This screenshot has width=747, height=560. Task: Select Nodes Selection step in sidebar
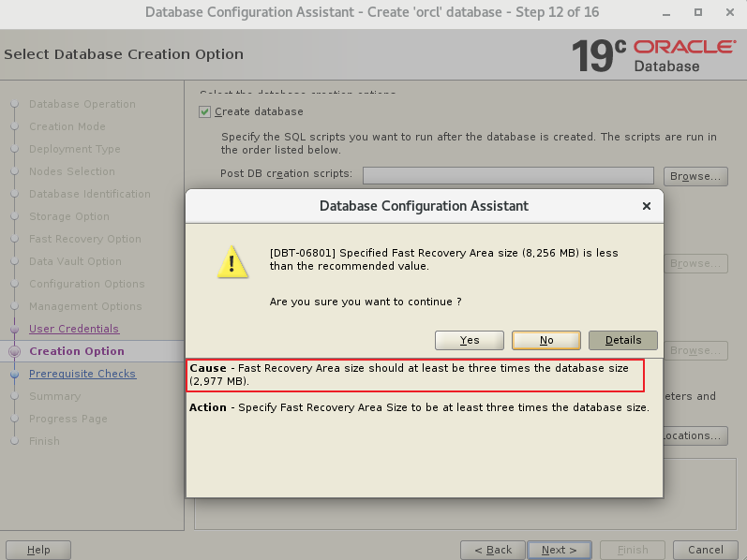72,171
